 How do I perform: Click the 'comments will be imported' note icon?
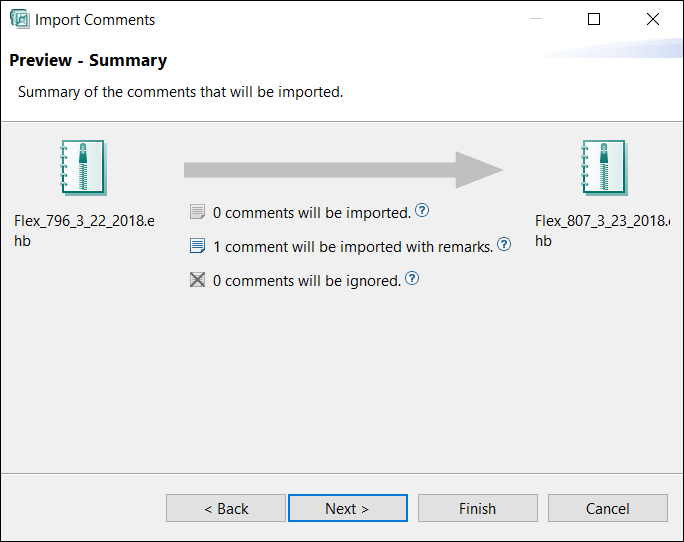[198, 212]
